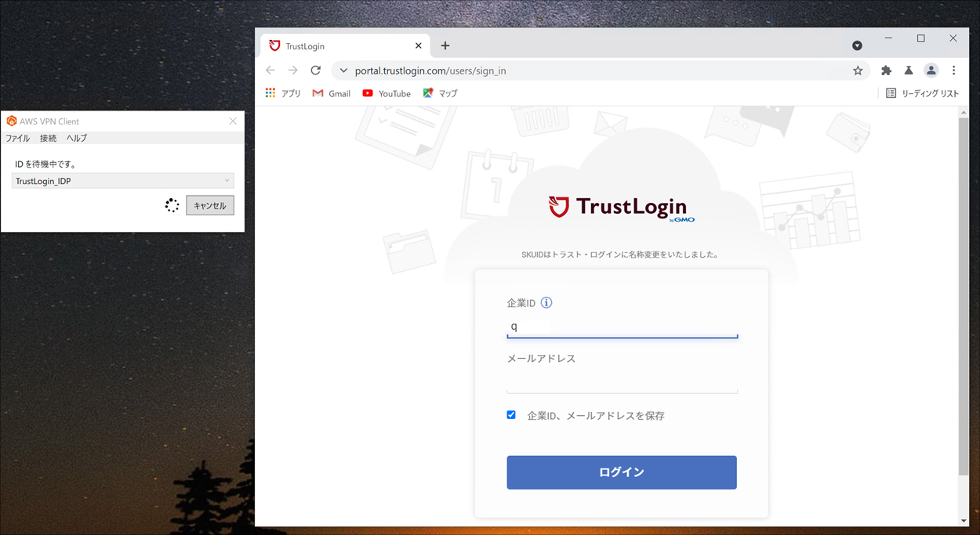The width and height of the screenshot is (980, 535).
Task: Open the tab search dropdown arrow
Action: coord(857,45)
